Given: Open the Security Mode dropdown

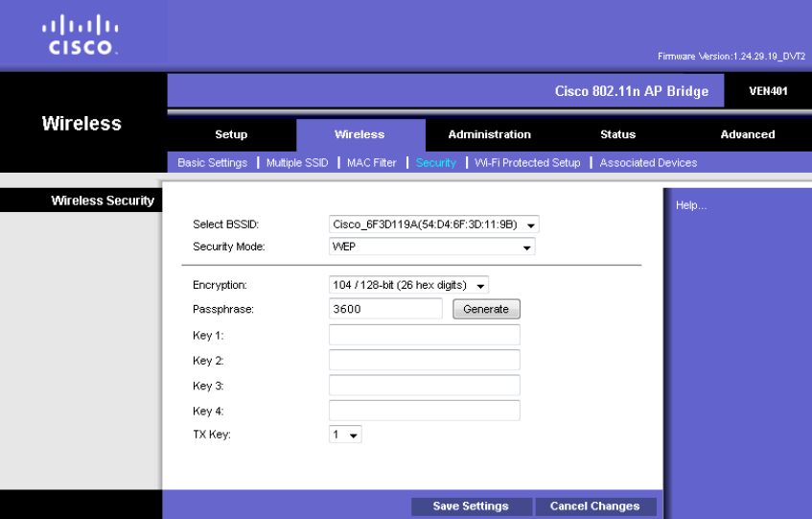Looking at the screenshot, I should pyautogui.click(x=432, y=247).
